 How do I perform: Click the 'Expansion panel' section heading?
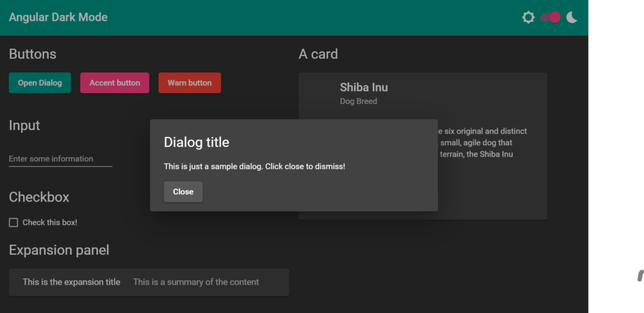[x=59, y=250]
